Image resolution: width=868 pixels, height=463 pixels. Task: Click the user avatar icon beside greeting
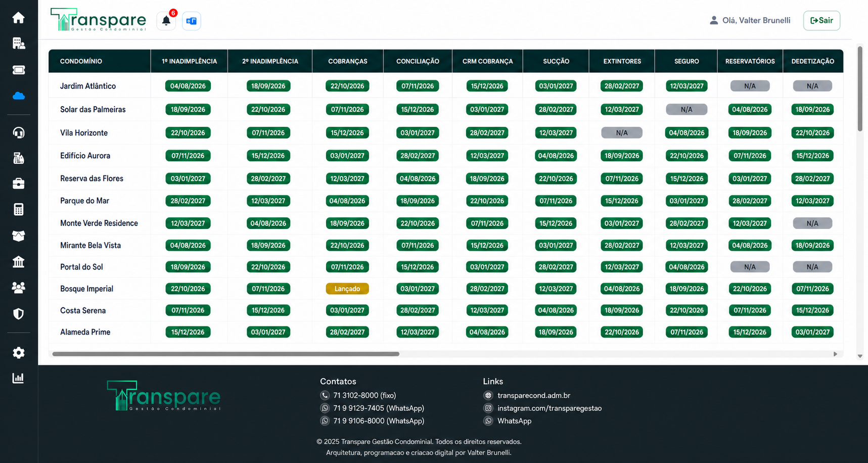point(714,20)
